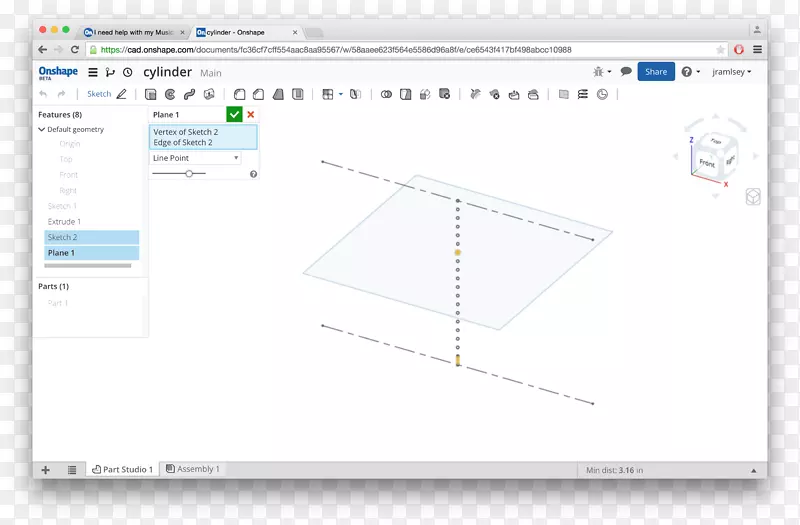Click the slider handle in Plane 1 dialog
Image resolution: width=800 pixels, height=525 pixels.
189,174
